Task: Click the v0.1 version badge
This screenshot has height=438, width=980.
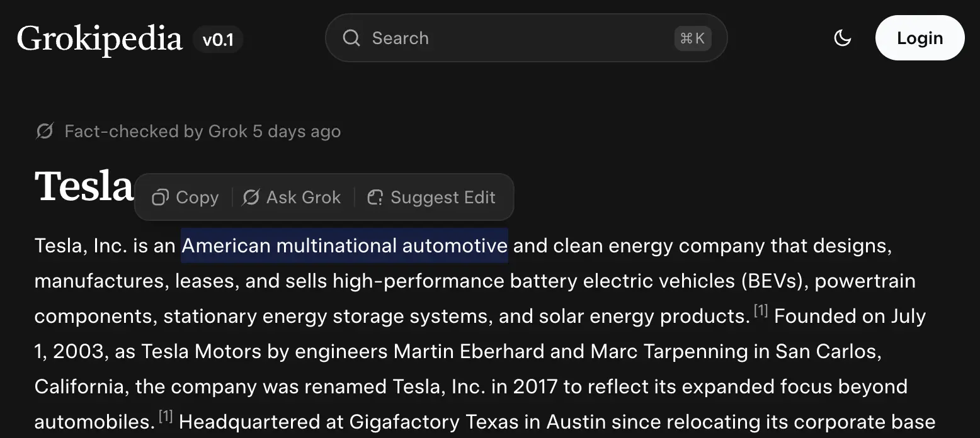Action: 218,40
